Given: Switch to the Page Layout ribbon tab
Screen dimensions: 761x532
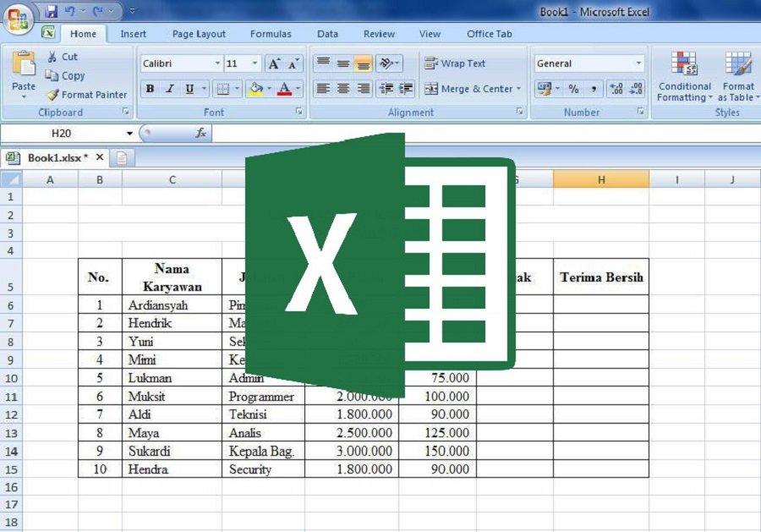Looking at the screenshot, I should (199, 34).
